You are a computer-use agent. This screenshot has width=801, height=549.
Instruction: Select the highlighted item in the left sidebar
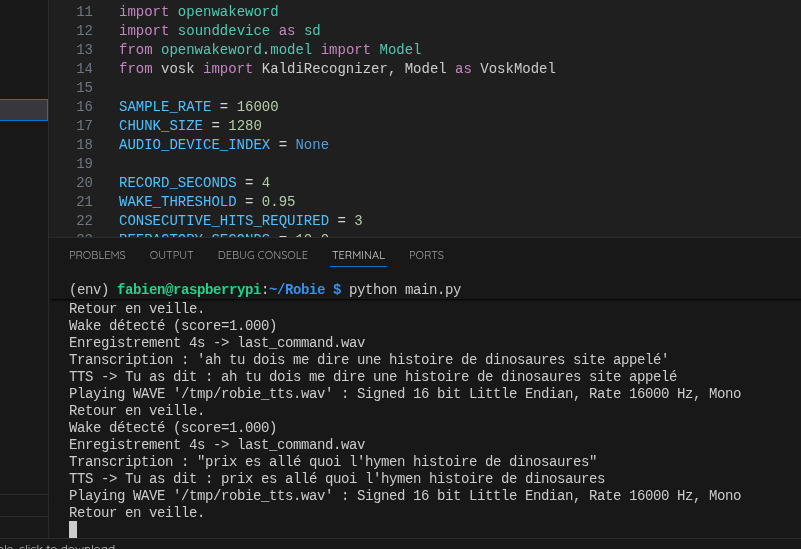tap(23, 110)
